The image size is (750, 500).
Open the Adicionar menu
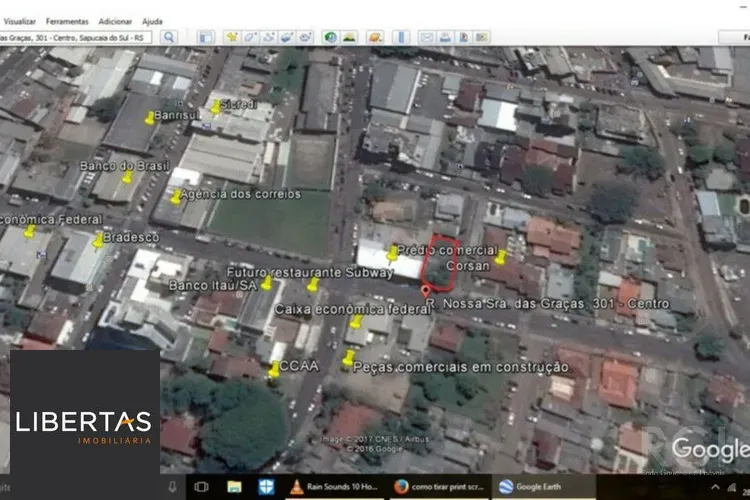115,21
